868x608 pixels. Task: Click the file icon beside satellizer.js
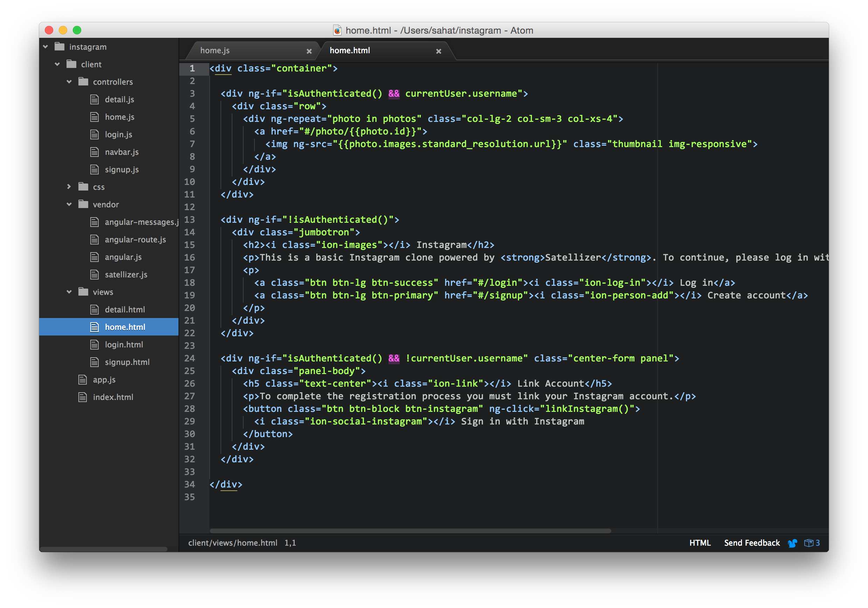pos(94,275)
